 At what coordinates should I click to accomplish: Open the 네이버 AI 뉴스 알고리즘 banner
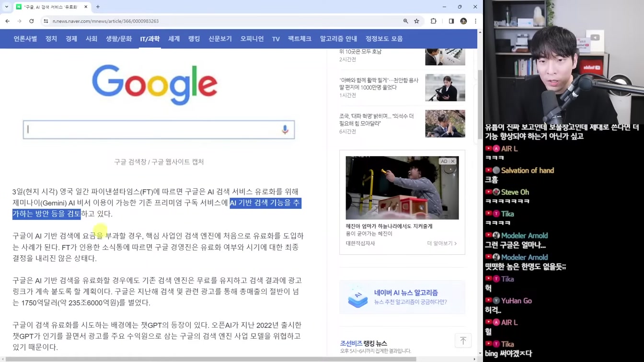[402, 297]
